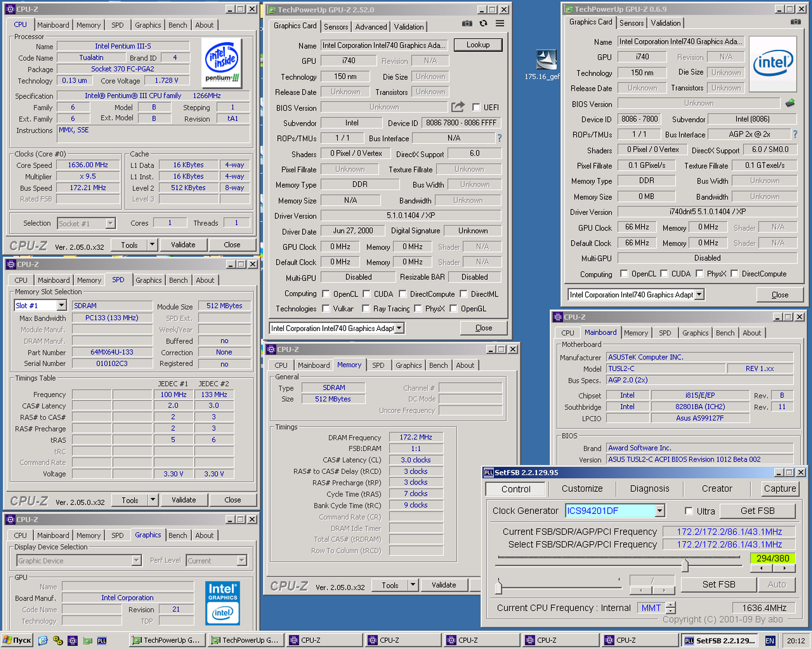Click the Get FSB button
Screen dimensions: 812x650
tap(757, 510)
